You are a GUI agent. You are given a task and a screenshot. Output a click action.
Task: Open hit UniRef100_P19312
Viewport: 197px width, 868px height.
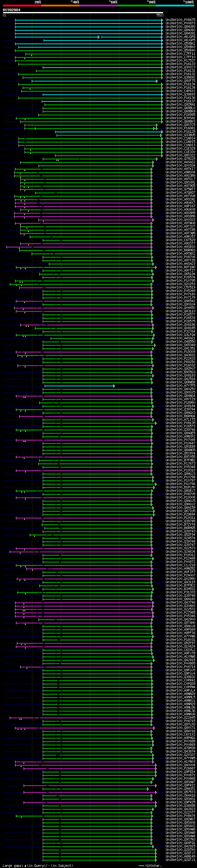(x=180, y=555)
